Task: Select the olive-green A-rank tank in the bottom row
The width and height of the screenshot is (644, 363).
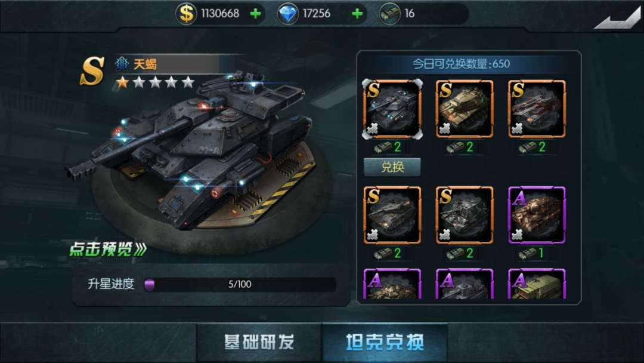Action: (x=537, y=284)
